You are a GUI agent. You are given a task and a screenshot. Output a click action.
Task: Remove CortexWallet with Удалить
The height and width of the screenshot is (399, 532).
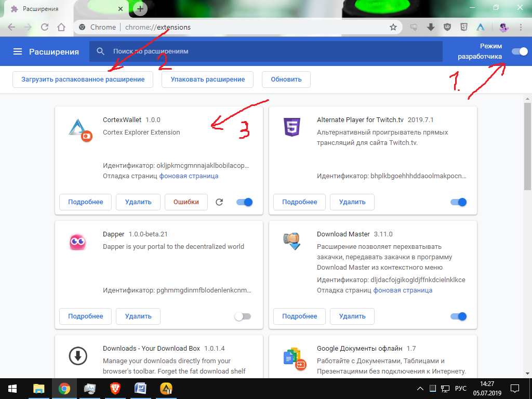[x=138, y=202]
